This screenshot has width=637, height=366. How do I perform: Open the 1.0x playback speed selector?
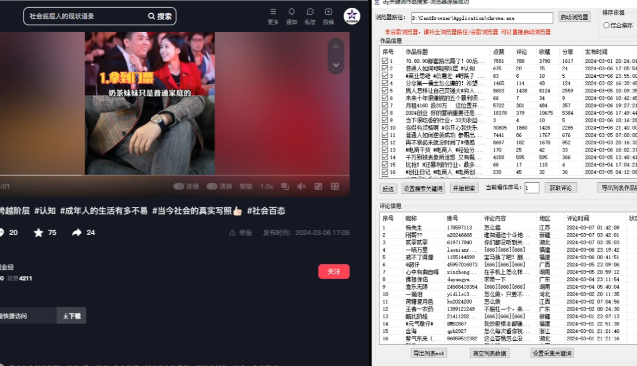[266, 186]
